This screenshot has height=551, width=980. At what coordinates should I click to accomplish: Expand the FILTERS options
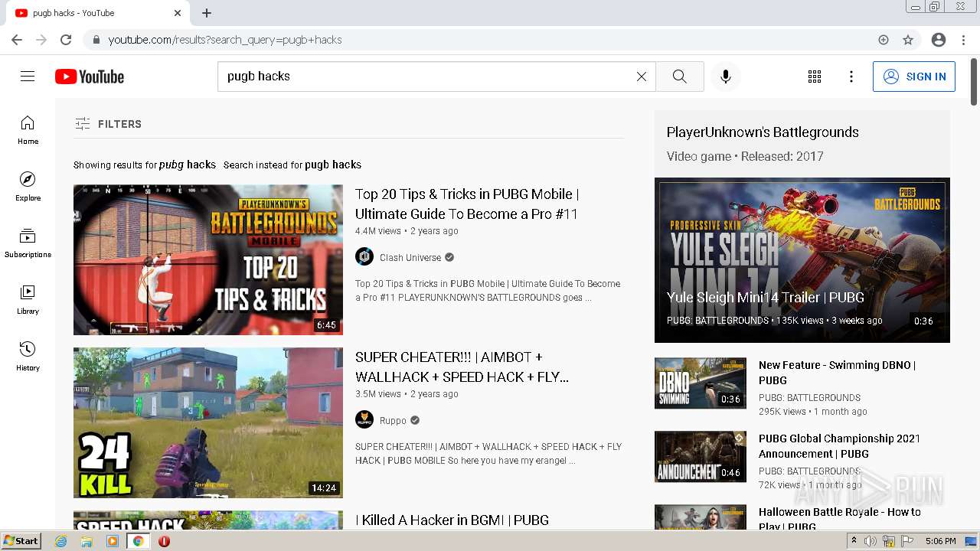[108, 124]
